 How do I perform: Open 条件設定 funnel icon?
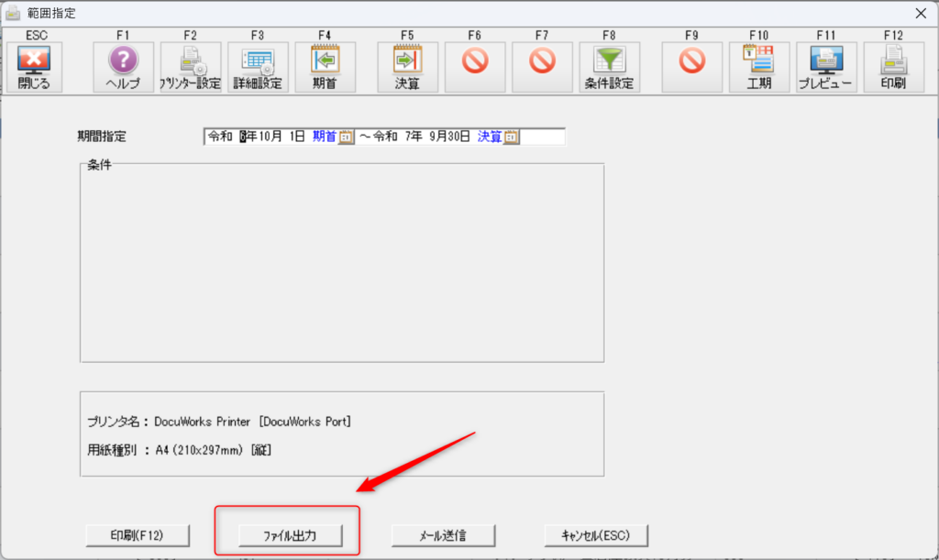coord(610,67)
